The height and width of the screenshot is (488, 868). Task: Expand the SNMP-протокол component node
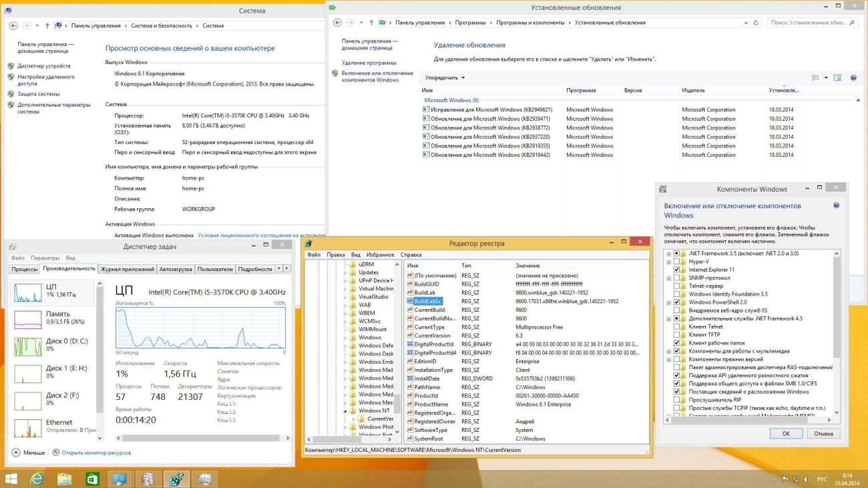668,278
